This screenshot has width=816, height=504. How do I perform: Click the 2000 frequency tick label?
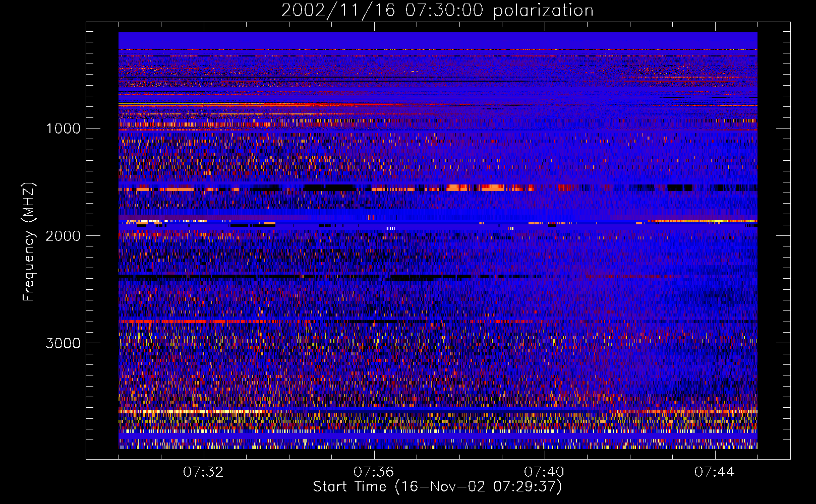63,236
